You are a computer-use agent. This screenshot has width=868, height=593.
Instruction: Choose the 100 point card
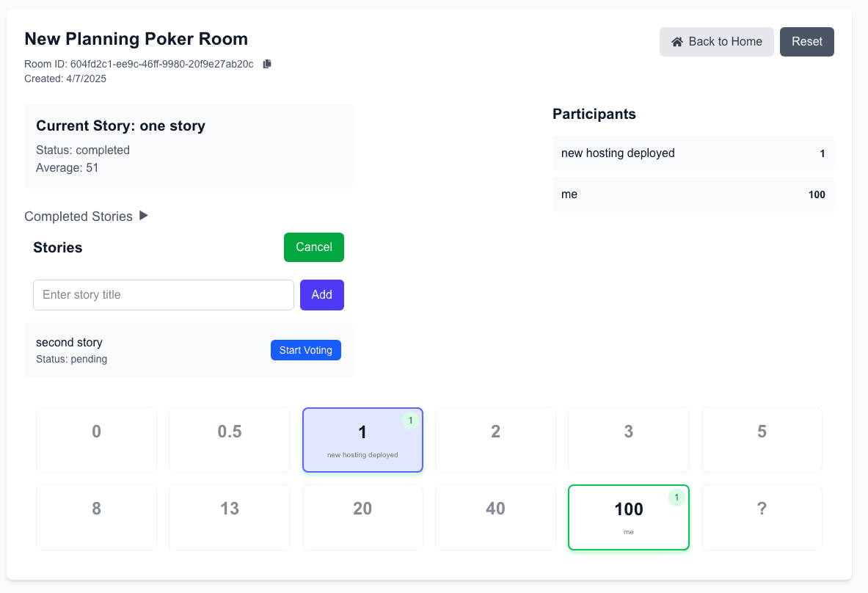628,517
